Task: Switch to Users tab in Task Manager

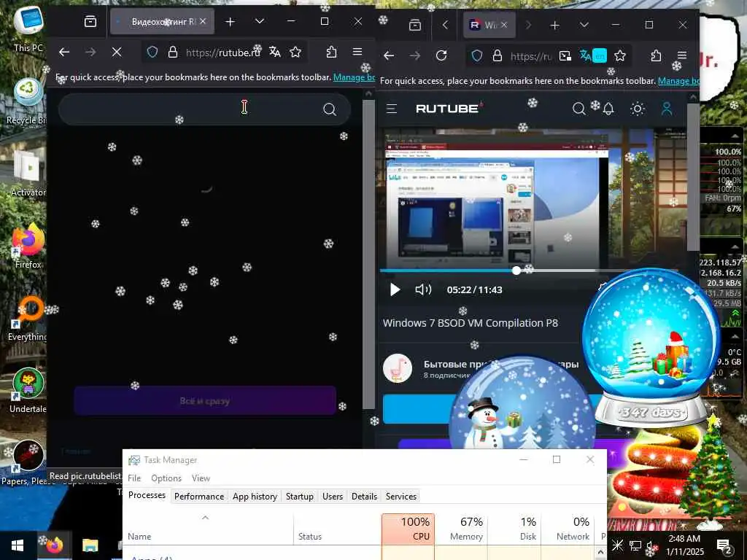Action: [333, 496]
